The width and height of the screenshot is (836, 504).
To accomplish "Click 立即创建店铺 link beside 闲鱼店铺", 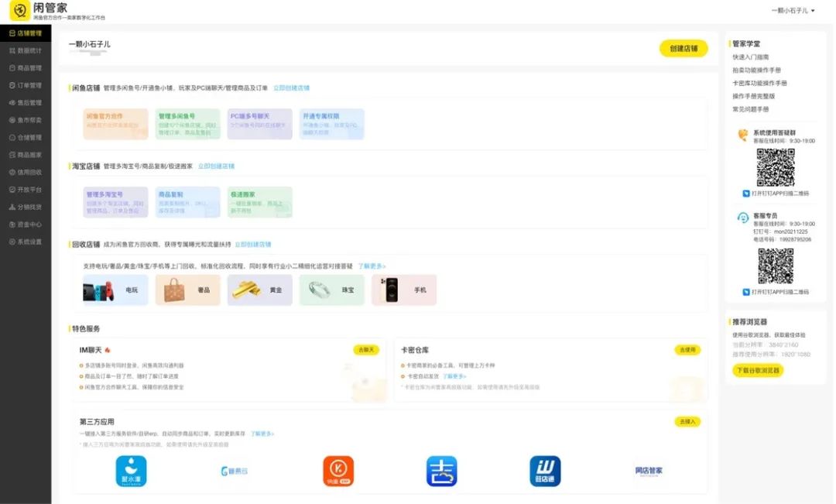I will 291,88.
